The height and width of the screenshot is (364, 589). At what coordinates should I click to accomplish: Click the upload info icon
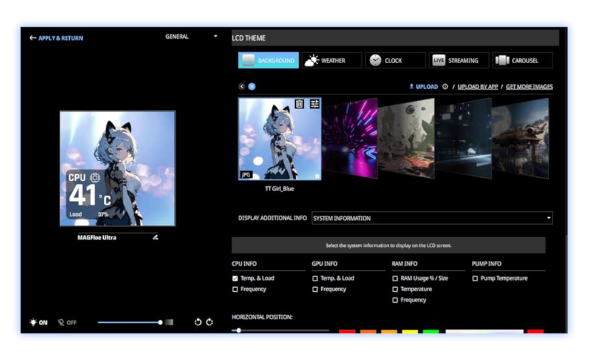tap(445, 87)
